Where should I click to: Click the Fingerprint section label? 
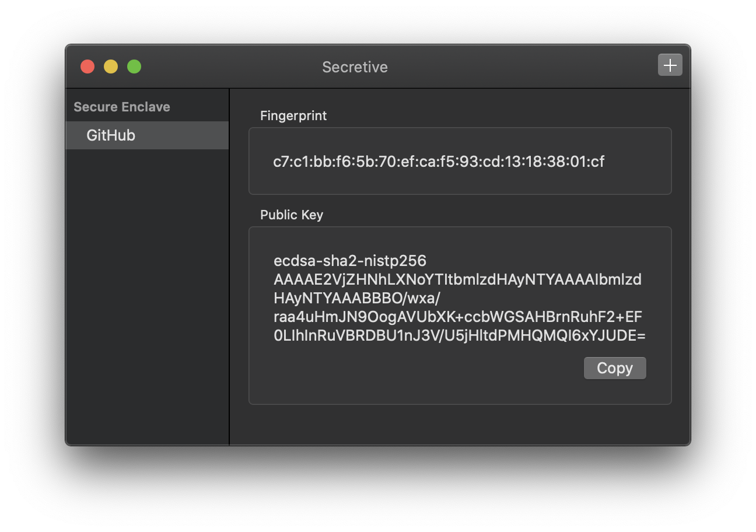(x=293, y=116)
